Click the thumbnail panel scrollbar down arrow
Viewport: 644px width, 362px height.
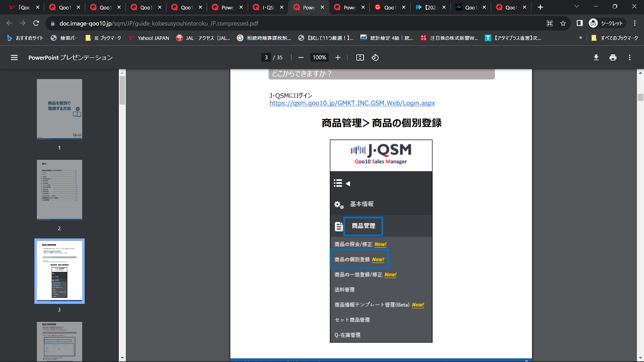coord(122,358)
